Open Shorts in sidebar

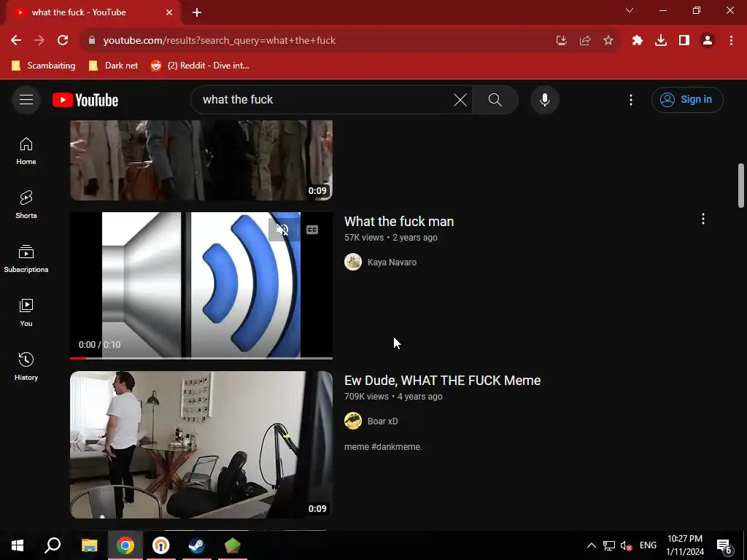pos(26,205)
